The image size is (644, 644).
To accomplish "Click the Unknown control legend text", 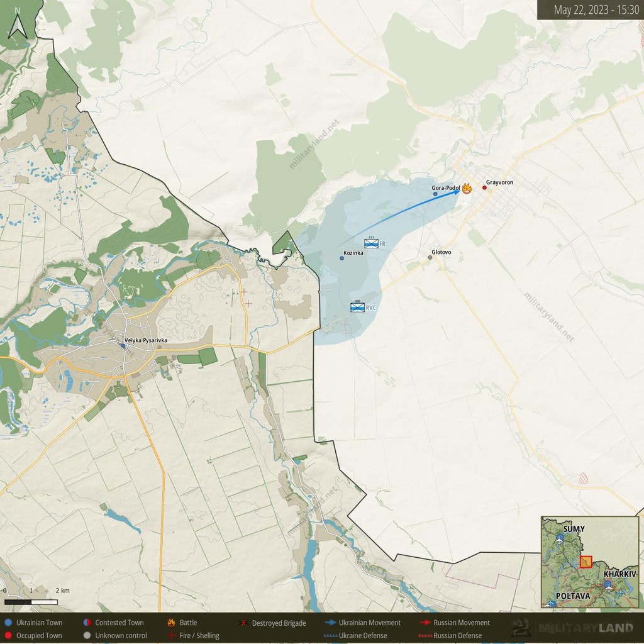I will 121,635.
